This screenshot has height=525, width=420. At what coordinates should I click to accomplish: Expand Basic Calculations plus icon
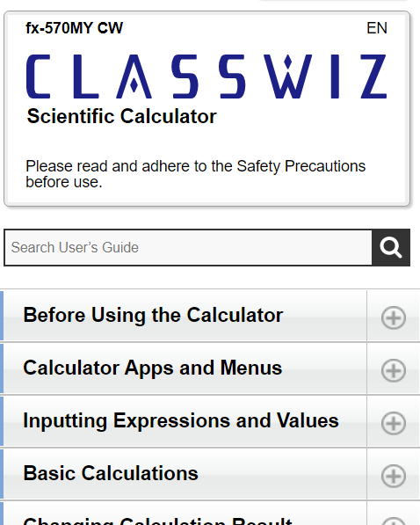[x=394, y=476]
